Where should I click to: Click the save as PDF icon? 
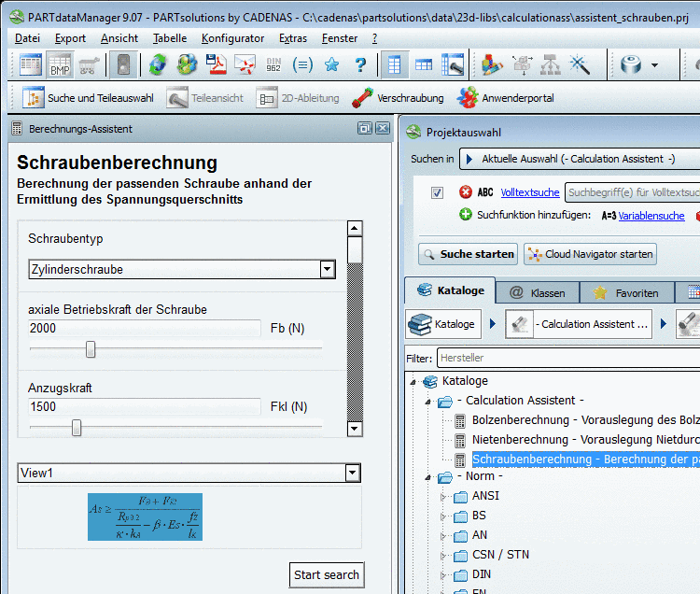217,65
